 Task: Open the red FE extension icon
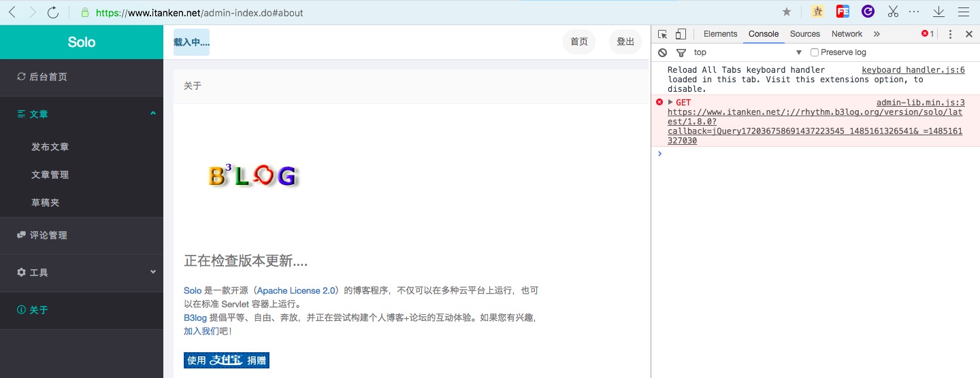[x=843, y=12]
